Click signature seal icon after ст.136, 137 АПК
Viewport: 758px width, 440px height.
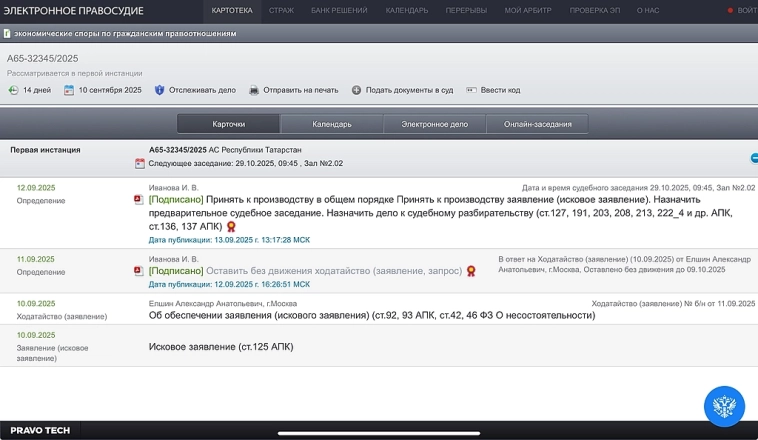point(231,227)
